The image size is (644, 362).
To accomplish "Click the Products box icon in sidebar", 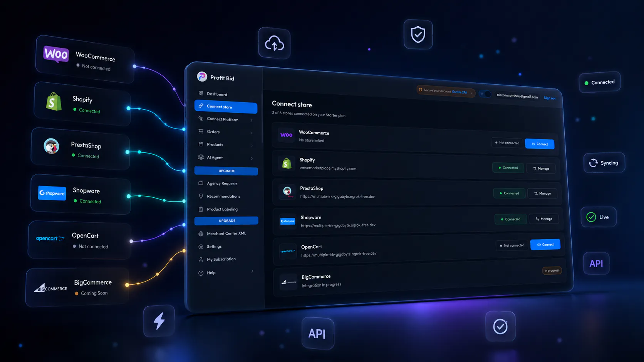I will (x=201, y=144).
